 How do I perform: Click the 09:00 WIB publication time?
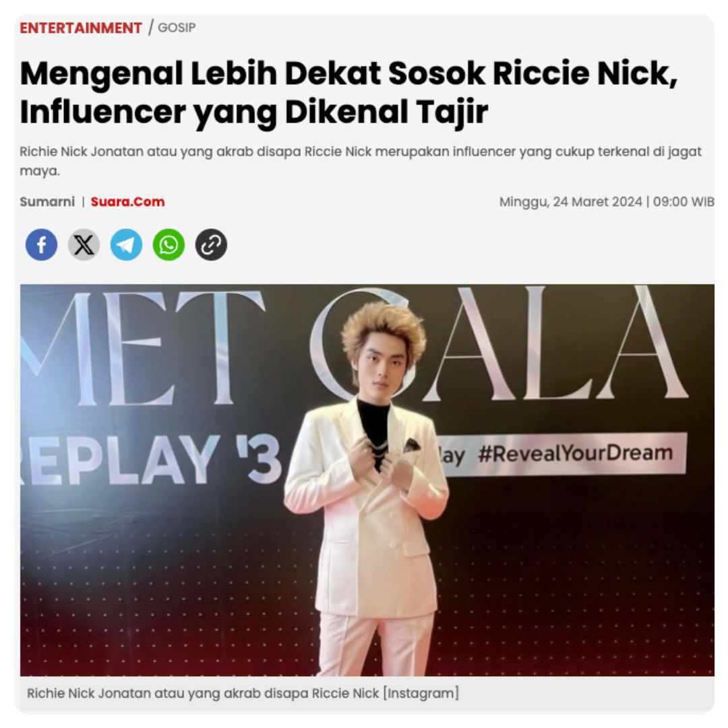tap(684, 202)
